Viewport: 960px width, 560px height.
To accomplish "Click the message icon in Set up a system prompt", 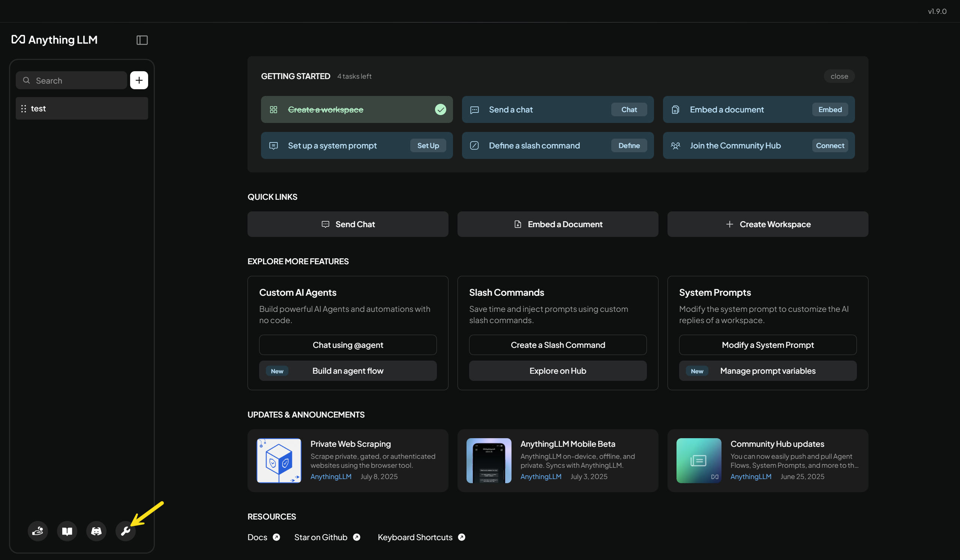I will click(273, 146).
